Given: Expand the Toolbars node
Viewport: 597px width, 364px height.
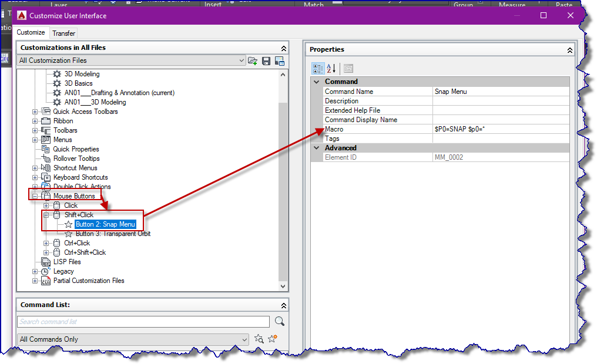Looking at the screenshot, I should coord(35,130).
